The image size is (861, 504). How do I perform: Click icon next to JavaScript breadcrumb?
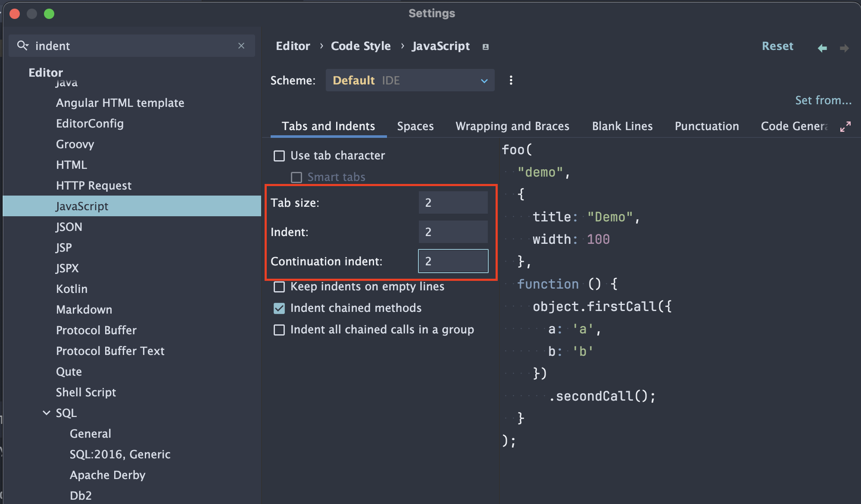(x=486, y=47)
